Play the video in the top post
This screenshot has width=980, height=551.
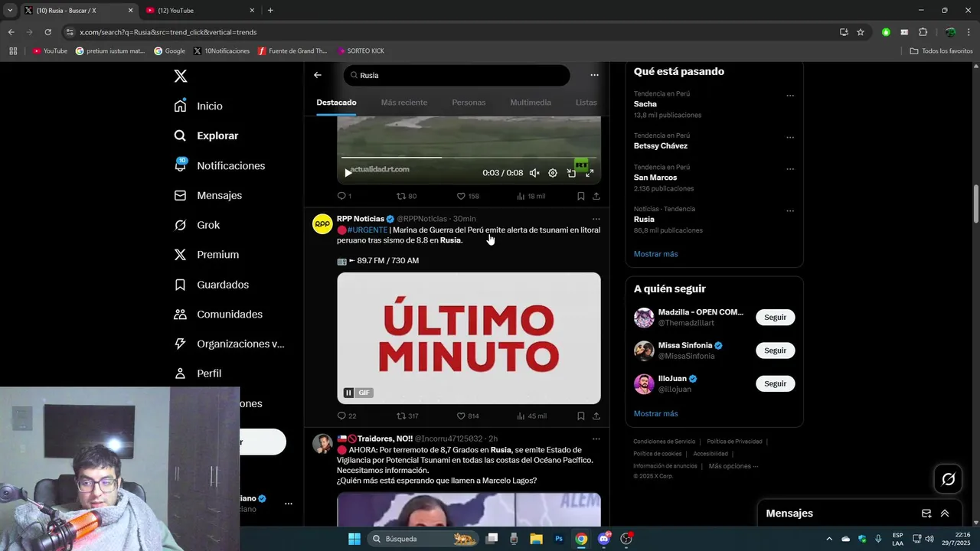348,173
